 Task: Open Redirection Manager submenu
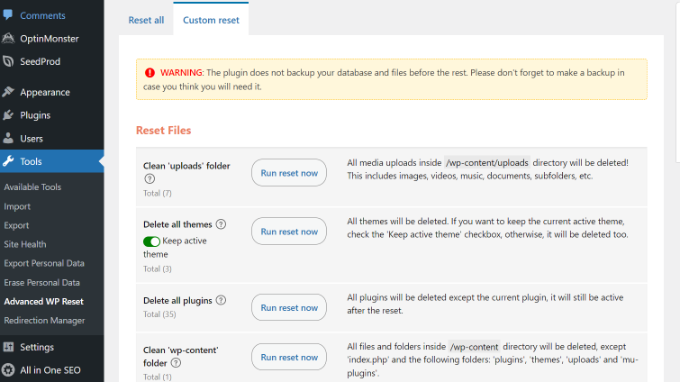point(45,320)
